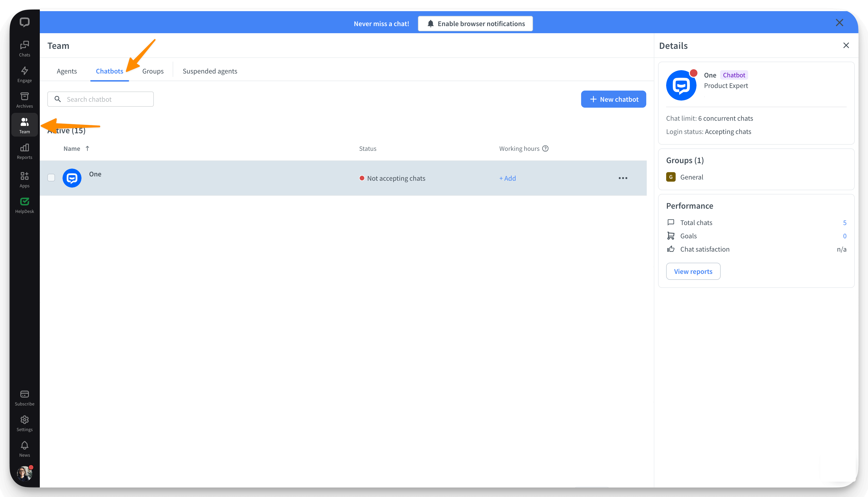Click the Chatbot tag label
868x497 pixels.
point(734,75)
